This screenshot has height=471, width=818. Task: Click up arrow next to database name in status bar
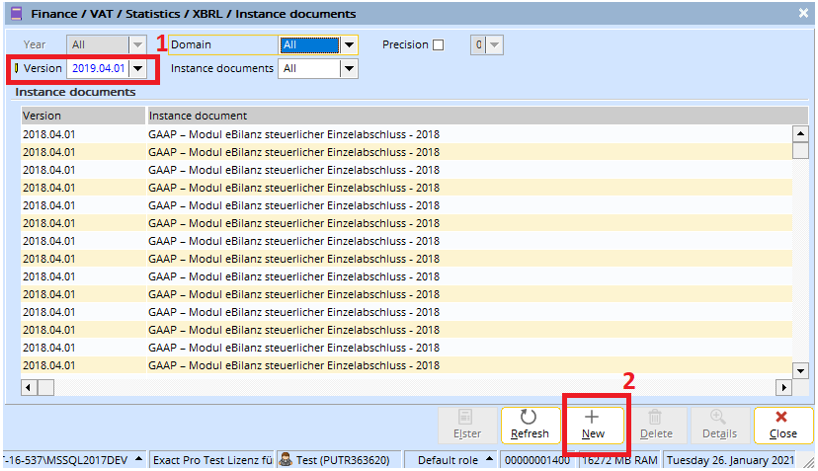(x=135, y=461)
